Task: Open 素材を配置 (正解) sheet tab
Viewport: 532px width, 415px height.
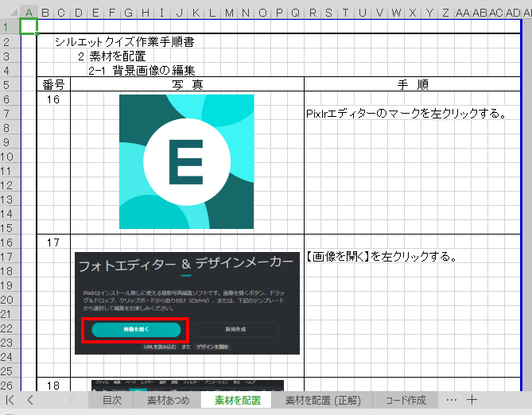Action: click(x=323, y=401)
